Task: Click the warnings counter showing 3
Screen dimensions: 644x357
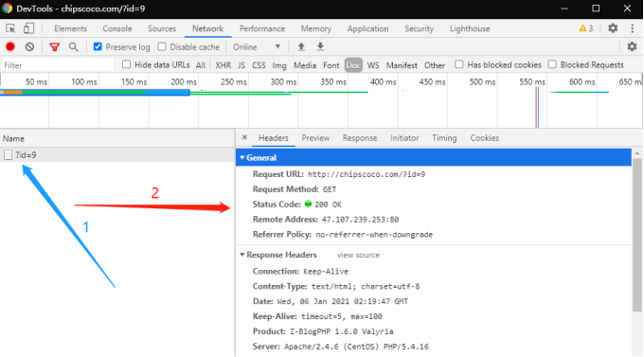Action: coord(586,28)
